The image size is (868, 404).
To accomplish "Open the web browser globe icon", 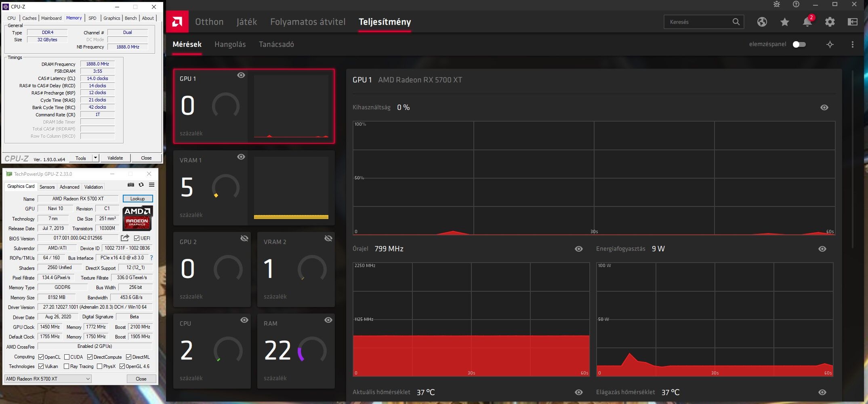I will click(x=762, y=22).
